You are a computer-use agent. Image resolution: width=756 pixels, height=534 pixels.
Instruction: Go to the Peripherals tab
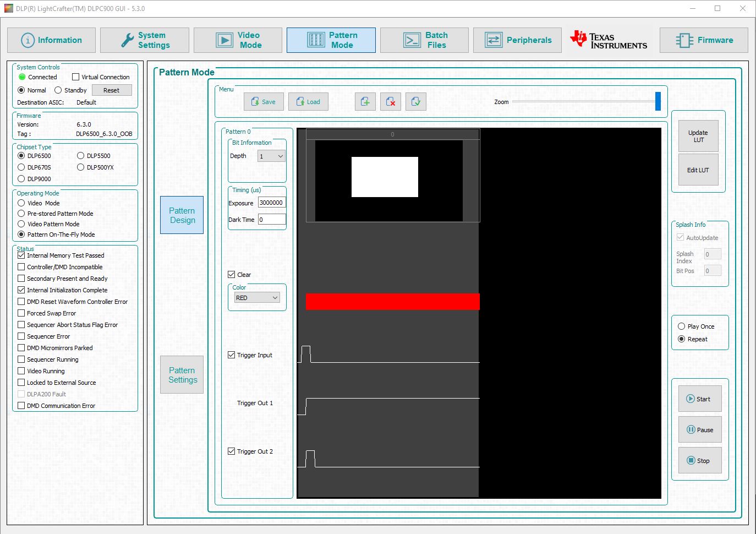coord(517,40)
